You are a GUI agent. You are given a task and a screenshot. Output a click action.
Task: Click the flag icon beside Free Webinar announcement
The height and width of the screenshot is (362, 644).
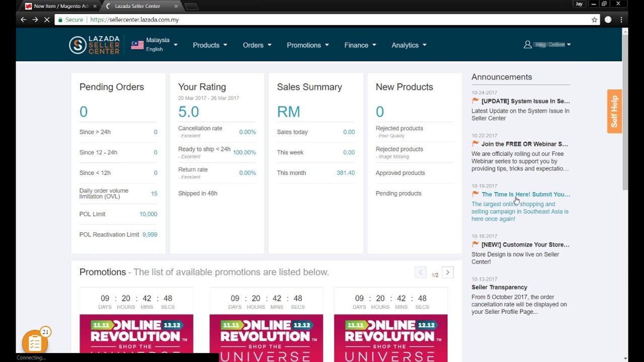(475, 144)
